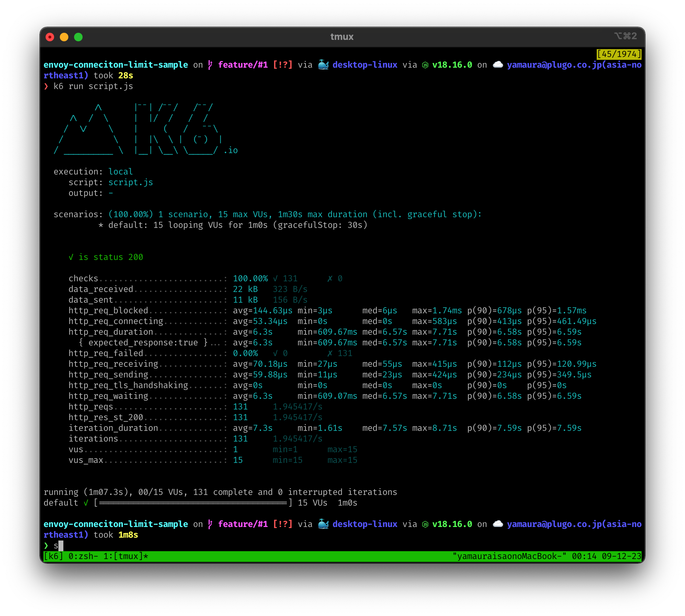Click the green checkmark beside is status 200

(71, 257)
